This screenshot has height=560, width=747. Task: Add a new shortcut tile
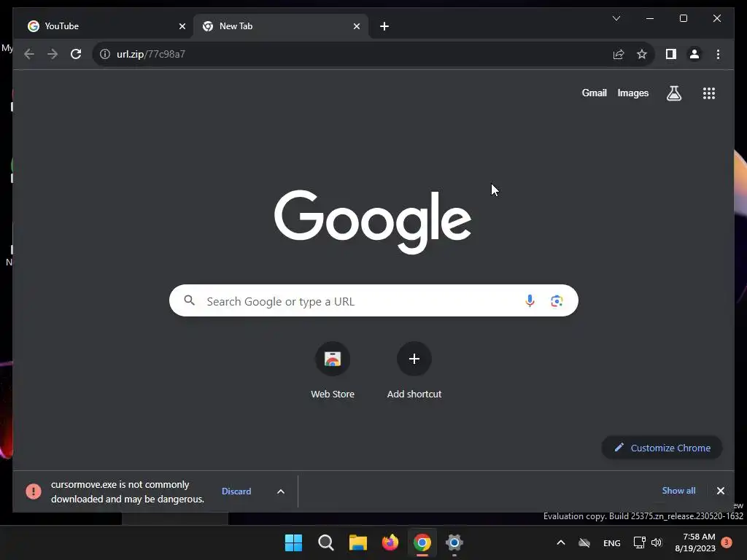coord(414,371)
